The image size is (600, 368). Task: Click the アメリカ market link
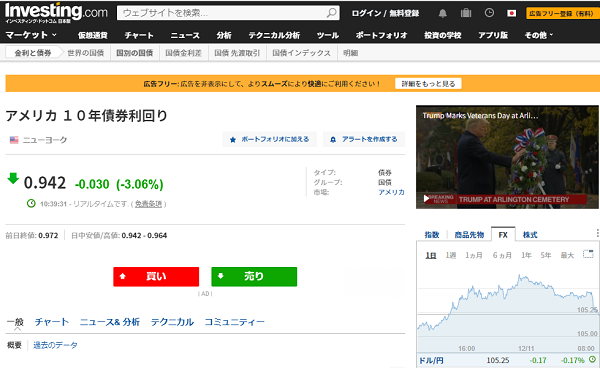(x=391, y=192)
